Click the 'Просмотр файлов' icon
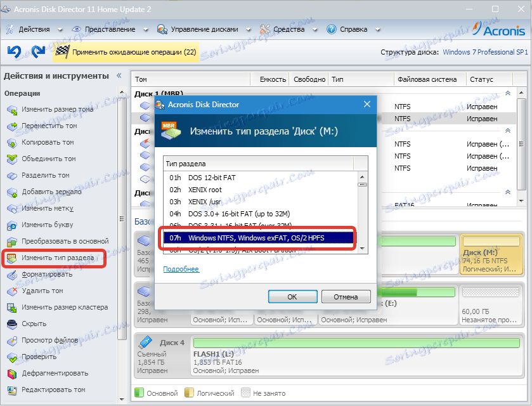Image resolution: width=532 pixels, height=406 pixels. (12, 341)
